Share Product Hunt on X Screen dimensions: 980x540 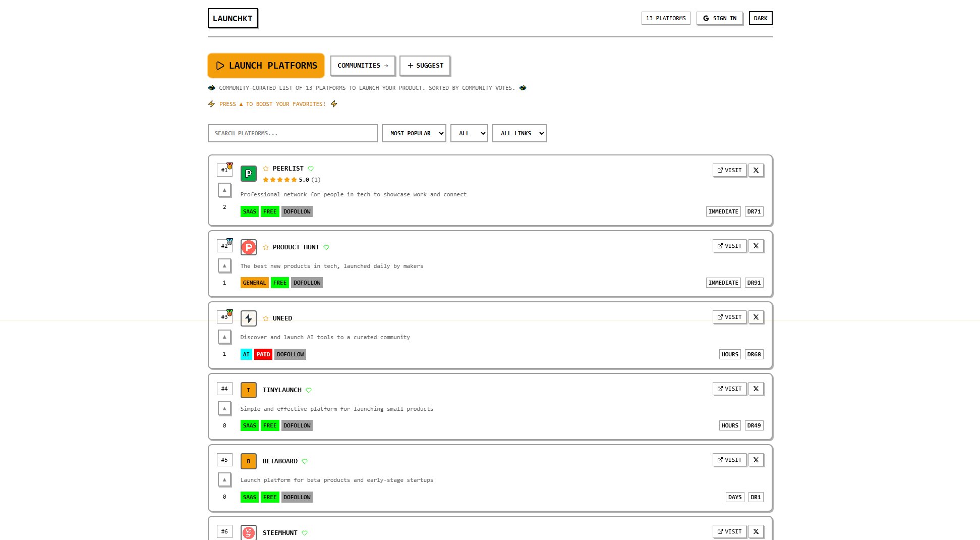pos(756,246)
